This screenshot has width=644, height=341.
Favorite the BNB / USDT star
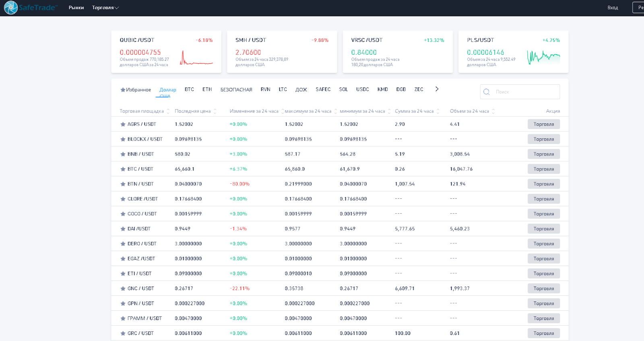(x=123, y=154)
